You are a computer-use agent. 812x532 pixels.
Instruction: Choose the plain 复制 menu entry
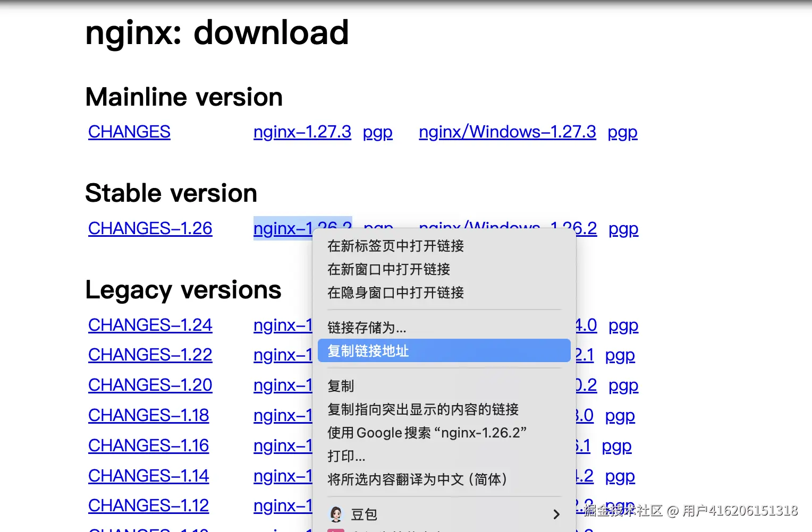click(444, 386)
